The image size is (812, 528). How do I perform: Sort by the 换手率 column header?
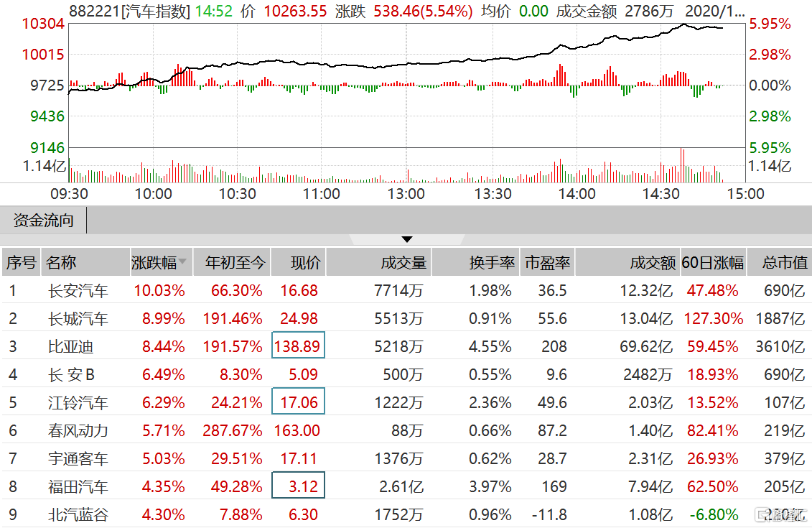(492, 263)
